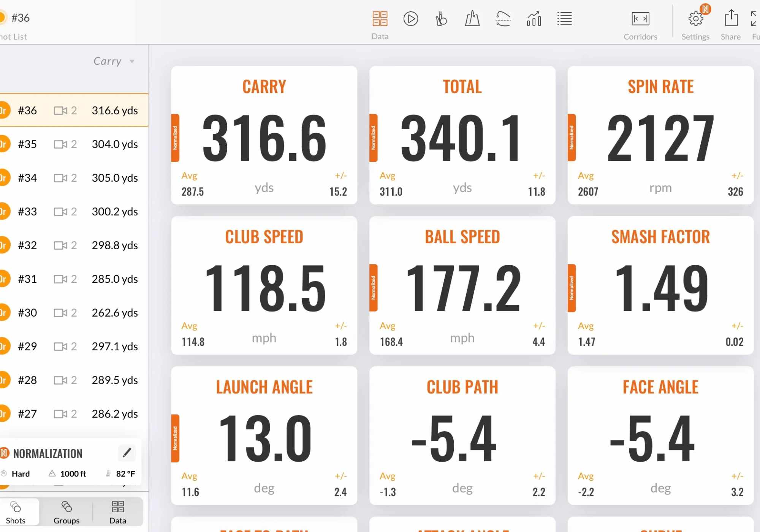
Task: Select shot #34 at 305.0 yds
Action: click(74, 178)
